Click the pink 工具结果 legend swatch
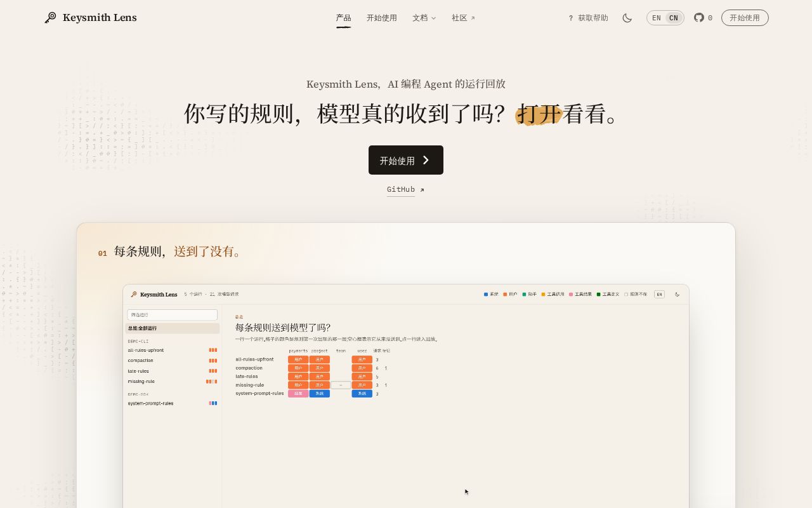 coord(572,295)
